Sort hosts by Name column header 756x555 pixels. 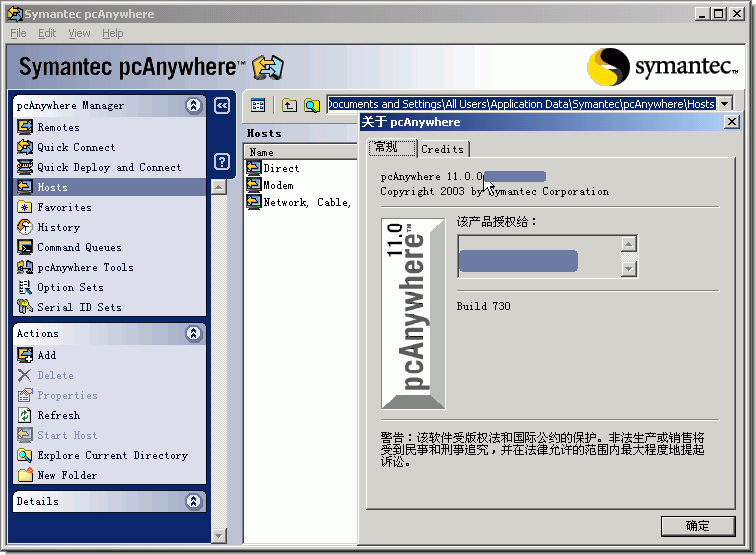click(x=300, y=152)
